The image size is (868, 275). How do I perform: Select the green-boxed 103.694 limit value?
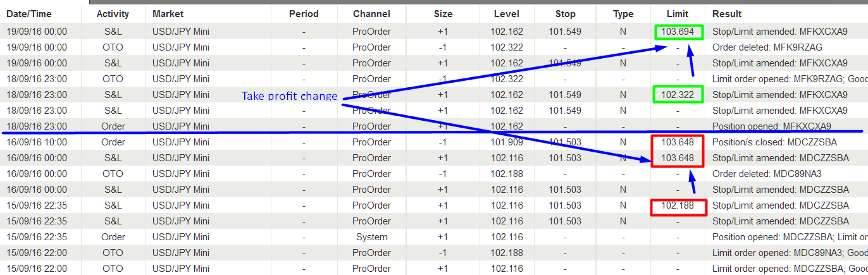click(x=678, y=32)
